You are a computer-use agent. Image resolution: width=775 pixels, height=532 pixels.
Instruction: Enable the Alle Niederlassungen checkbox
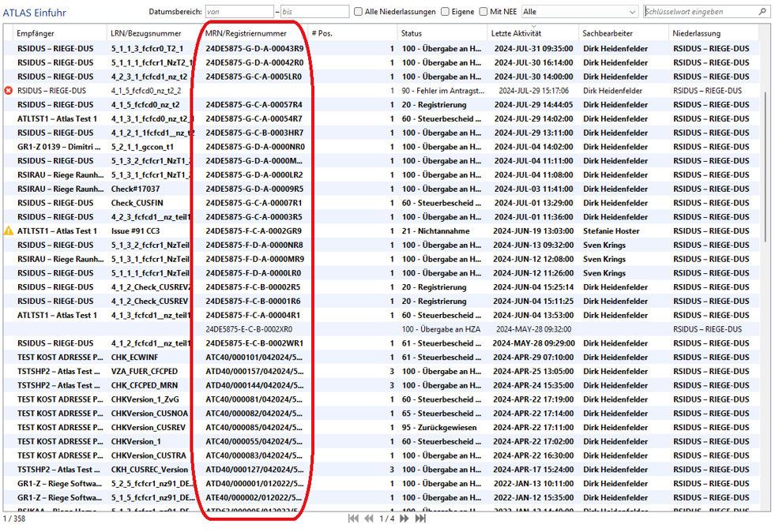pos(359,12)
